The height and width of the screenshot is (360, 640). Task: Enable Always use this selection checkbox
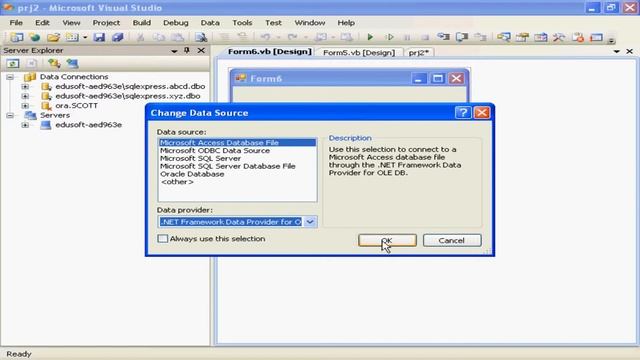pyautogui.click(x=162, y=239)
